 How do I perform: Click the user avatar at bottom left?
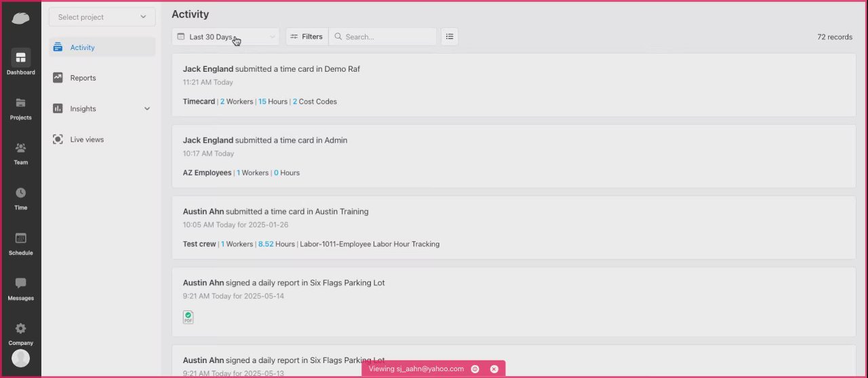tap(20, 358)
